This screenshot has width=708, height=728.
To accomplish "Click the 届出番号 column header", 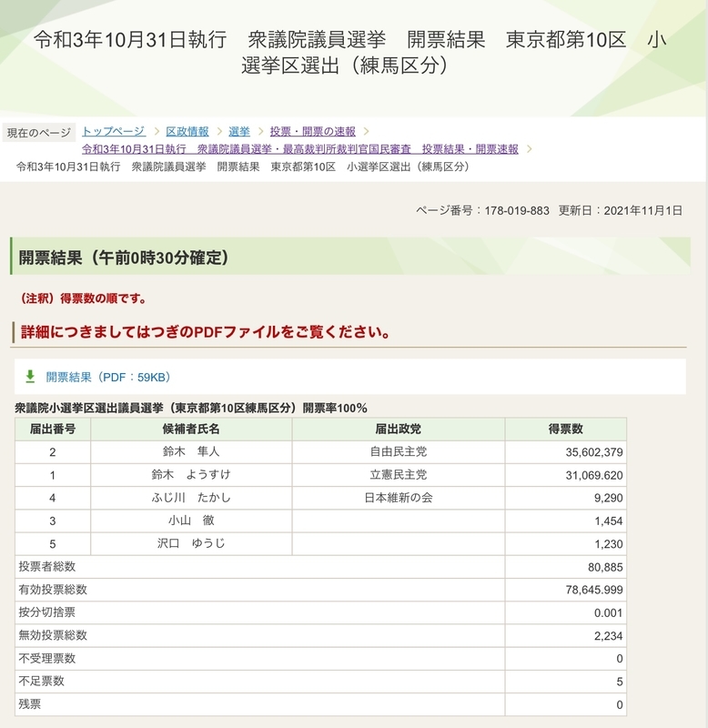I will pyautogui.click(x=53, y=429).
